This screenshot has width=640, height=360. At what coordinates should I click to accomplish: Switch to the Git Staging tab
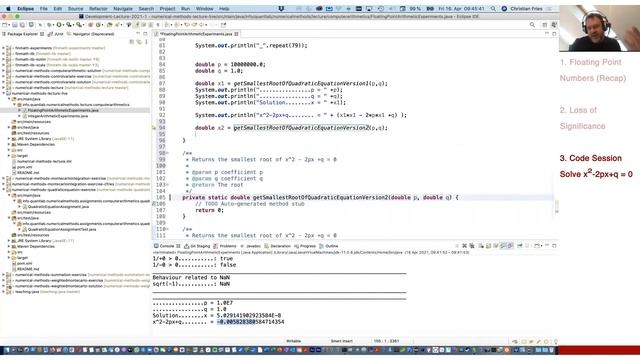point(197,246)
